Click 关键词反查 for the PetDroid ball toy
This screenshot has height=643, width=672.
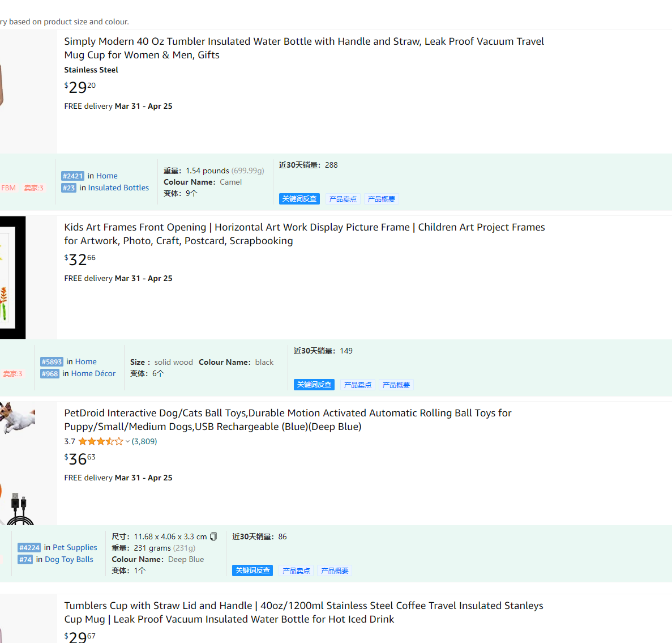pyautogui.click(x=252, y=570)
